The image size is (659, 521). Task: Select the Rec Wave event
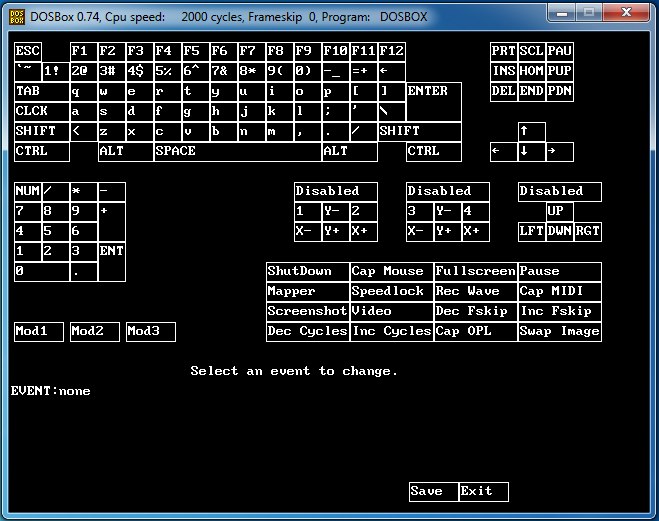[x=476, y=292]
